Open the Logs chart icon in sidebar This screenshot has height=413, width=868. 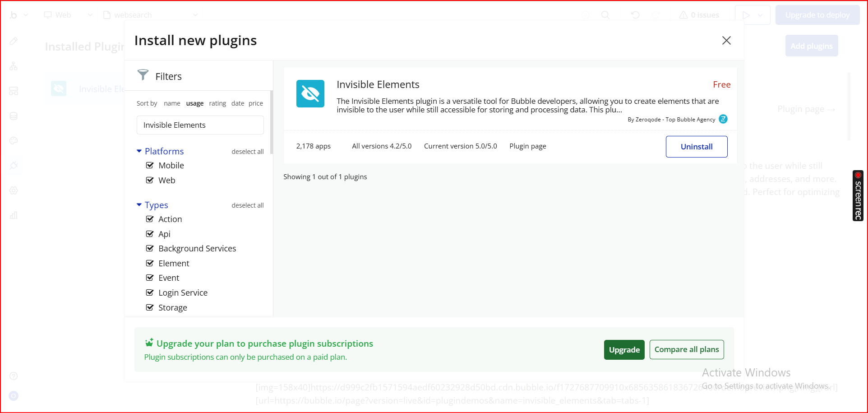coord(14,215)
